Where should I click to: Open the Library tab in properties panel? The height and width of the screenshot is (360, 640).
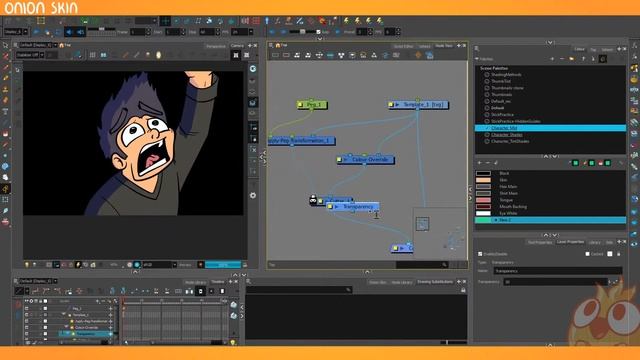tap(594, 242)
